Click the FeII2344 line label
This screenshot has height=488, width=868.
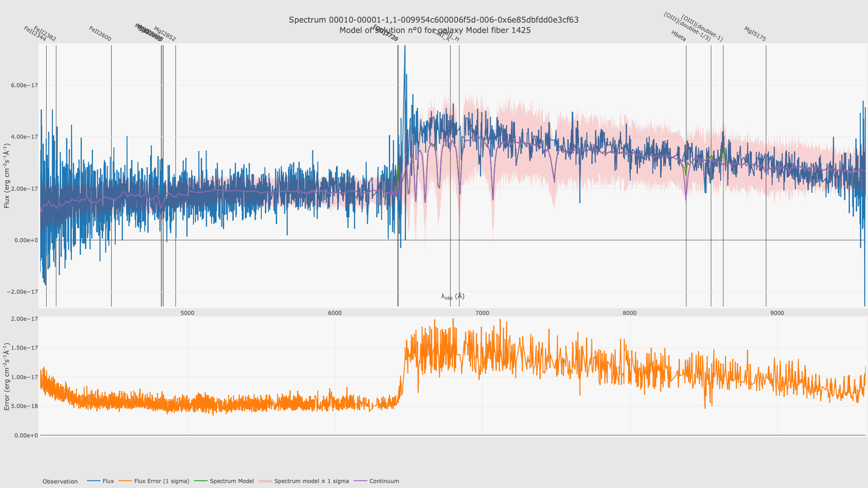tap(35, 34)
